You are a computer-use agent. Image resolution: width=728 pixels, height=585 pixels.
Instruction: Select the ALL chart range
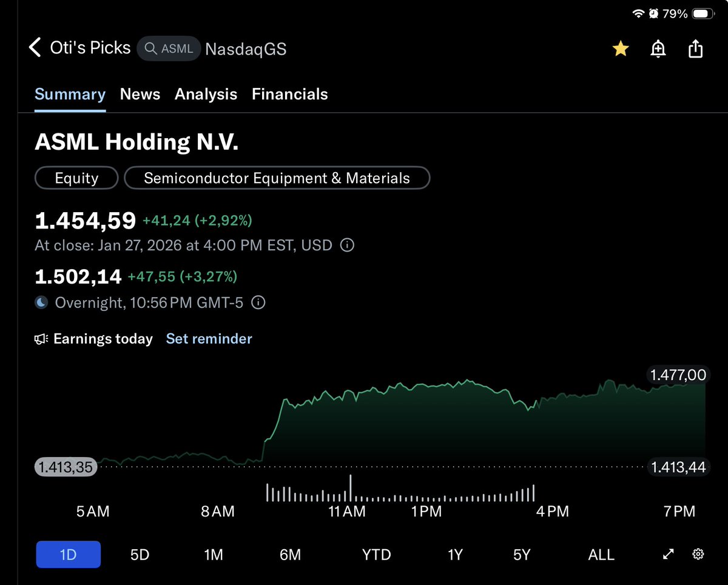[x=601, y=555]
